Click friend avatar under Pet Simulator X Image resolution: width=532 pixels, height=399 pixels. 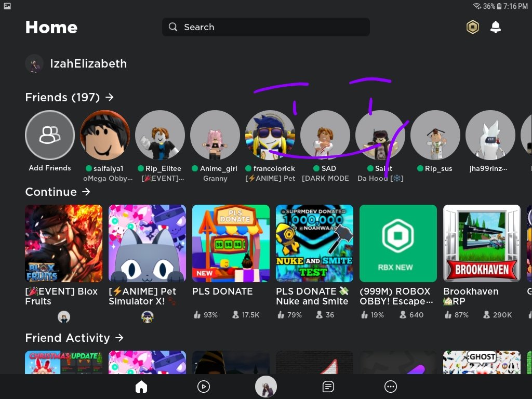tap(147, 317)
